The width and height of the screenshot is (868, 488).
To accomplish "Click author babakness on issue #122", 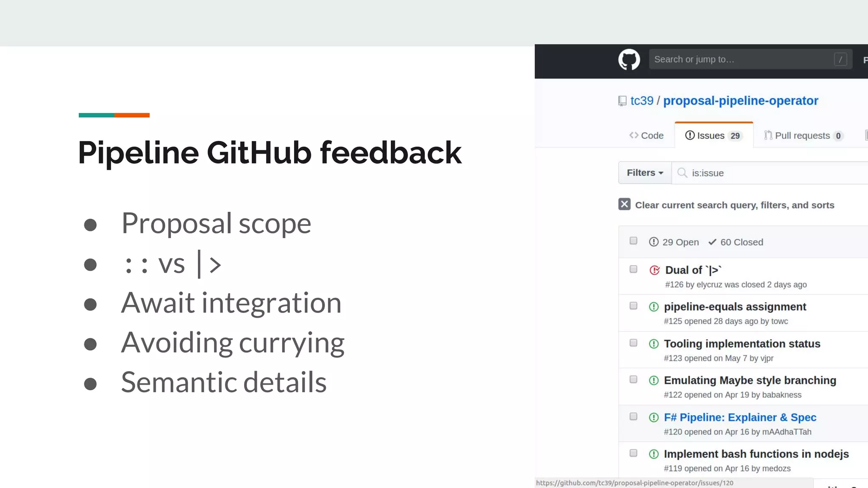I will point(782,395).
